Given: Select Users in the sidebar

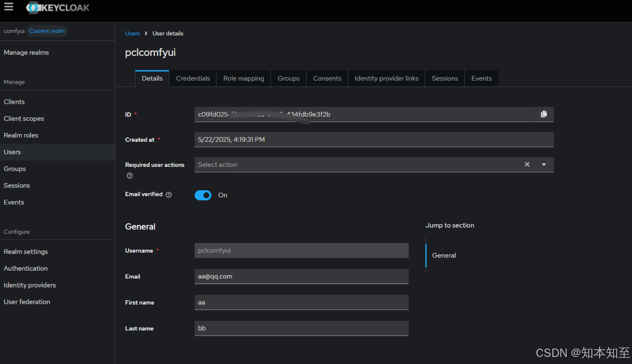Looking at the screenshot, I should pos(57,152).
